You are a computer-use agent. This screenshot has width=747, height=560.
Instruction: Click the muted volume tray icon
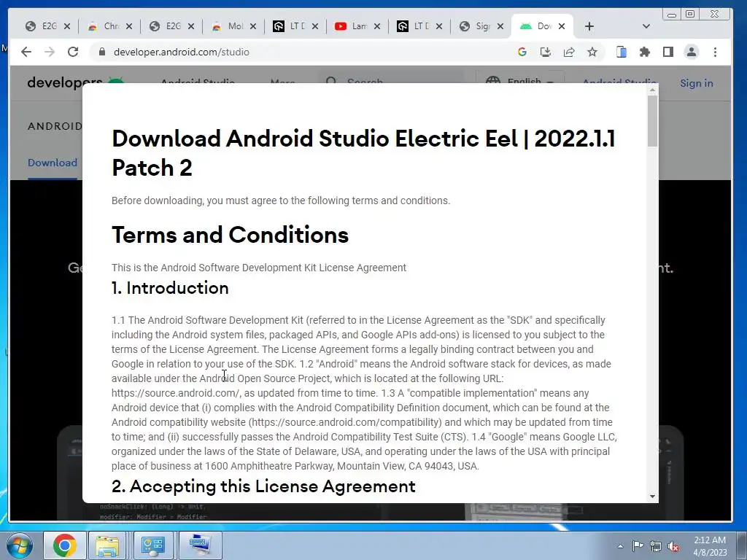[x=673, y=546]
